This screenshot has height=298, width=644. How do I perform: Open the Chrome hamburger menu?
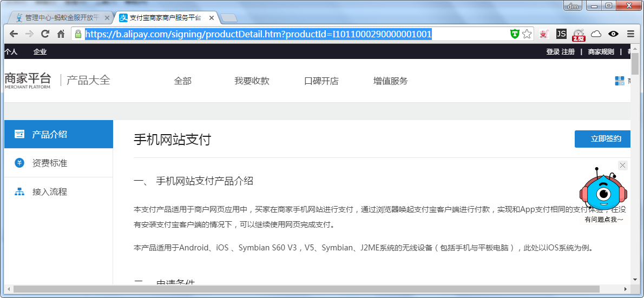(630, 34)
